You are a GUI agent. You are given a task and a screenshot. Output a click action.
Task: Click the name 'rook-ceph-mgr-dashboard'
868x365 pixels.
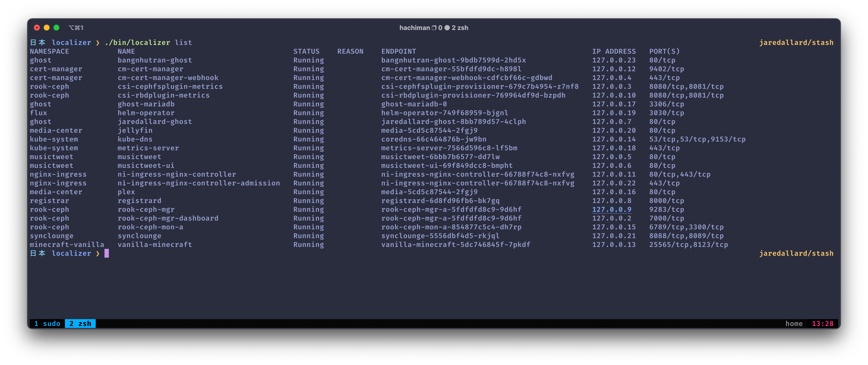(x=168, y=218)
